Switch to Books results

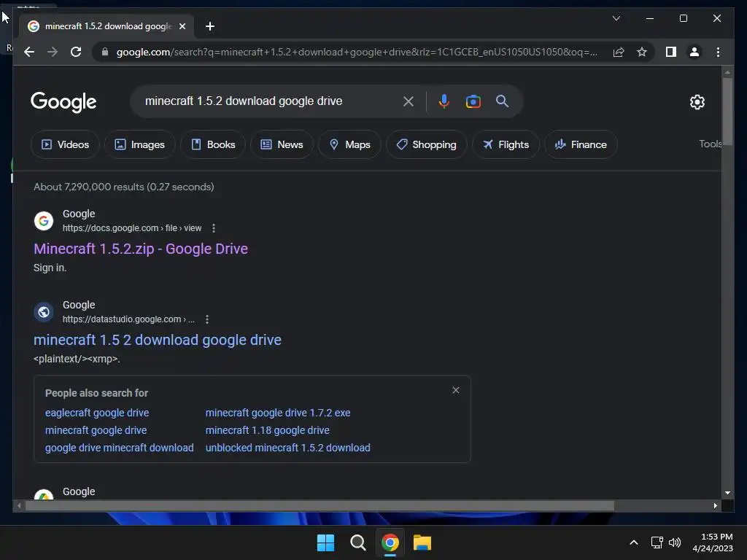[x=213, y=144]
